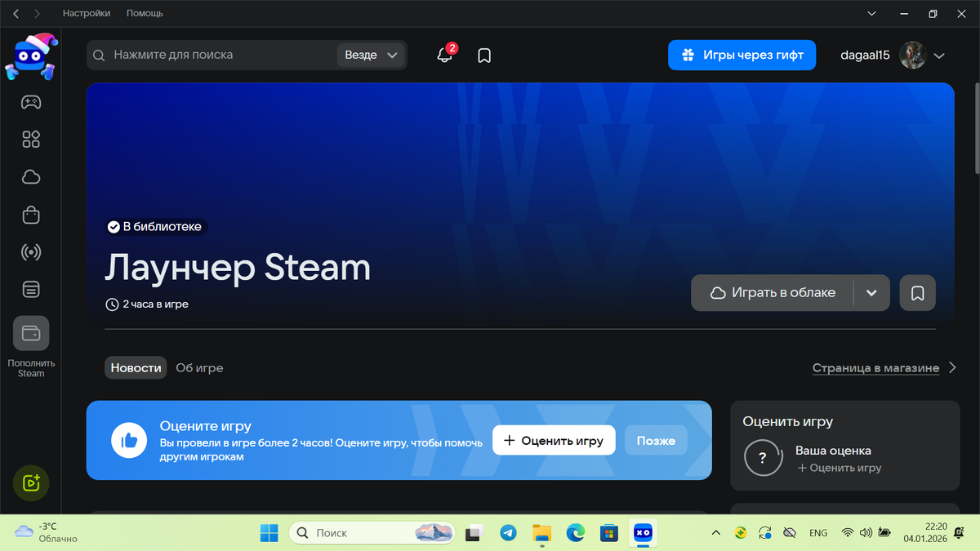Screen dimensions: 980x551
Task: Click the Игры через гифт button
Action: tap(742, 55)
